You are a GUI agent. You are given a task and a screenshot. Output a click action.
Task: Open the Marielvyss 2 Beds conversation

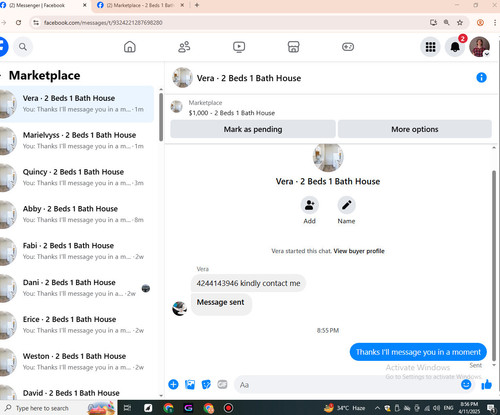(x=77, y=140)
